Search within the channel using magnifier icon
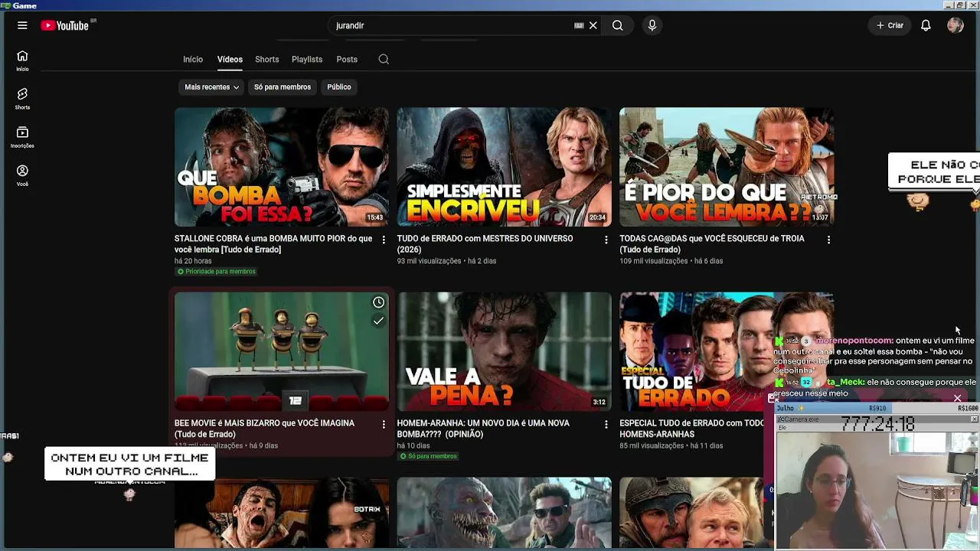This screenshot has height=551, width=980. [384, 59]
